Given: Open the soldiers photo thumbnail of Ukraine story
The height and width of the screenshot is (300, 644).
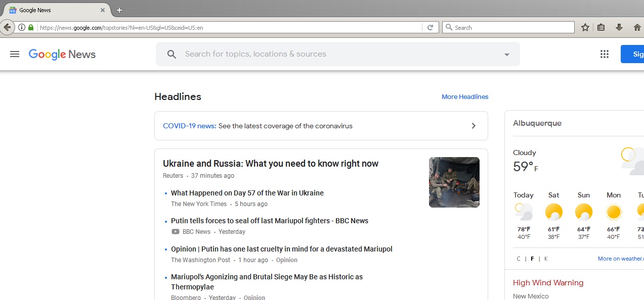Looking at the screenshot, I should click(454, 182).
